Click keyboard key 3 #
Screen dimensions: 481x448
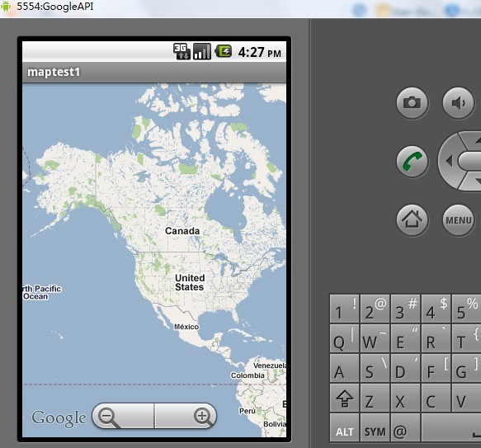tap(406, 309)
